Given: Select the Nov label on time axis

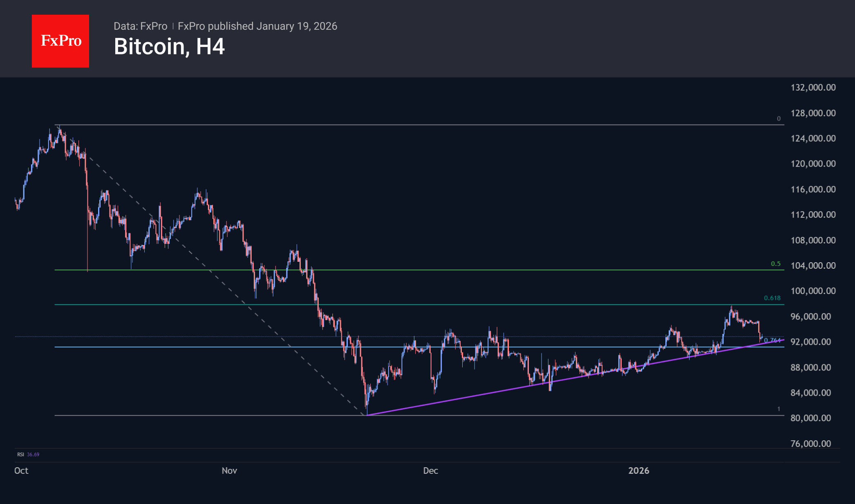Looking at the screenshot, I should click(229, 471).
